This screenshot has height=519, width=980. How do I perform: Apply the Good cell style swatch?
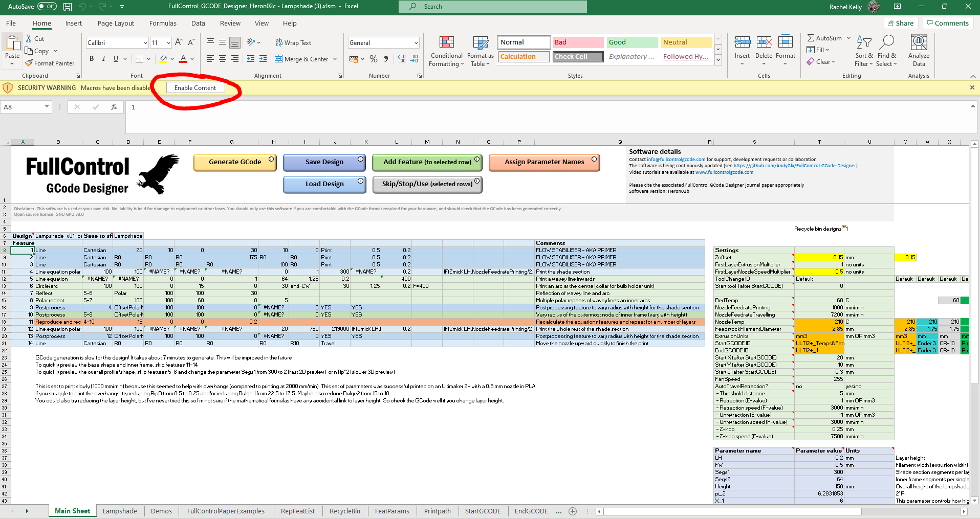[631, 42]
